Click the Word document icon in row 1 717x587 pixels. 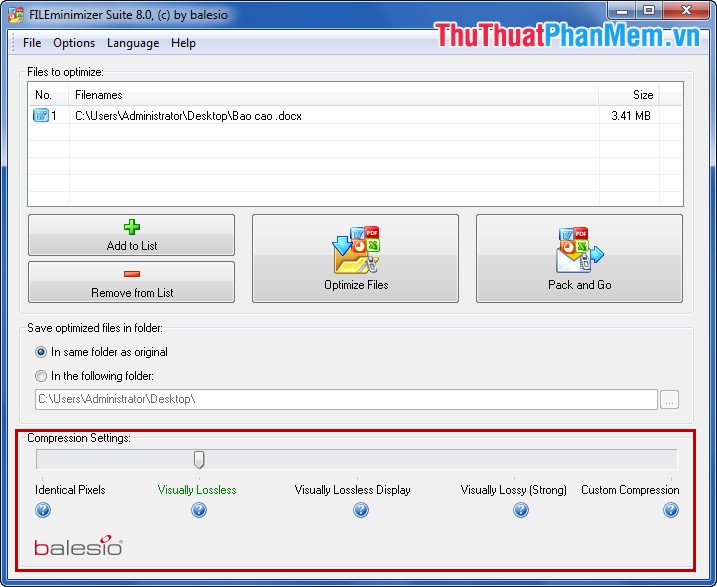click(41, 115)
